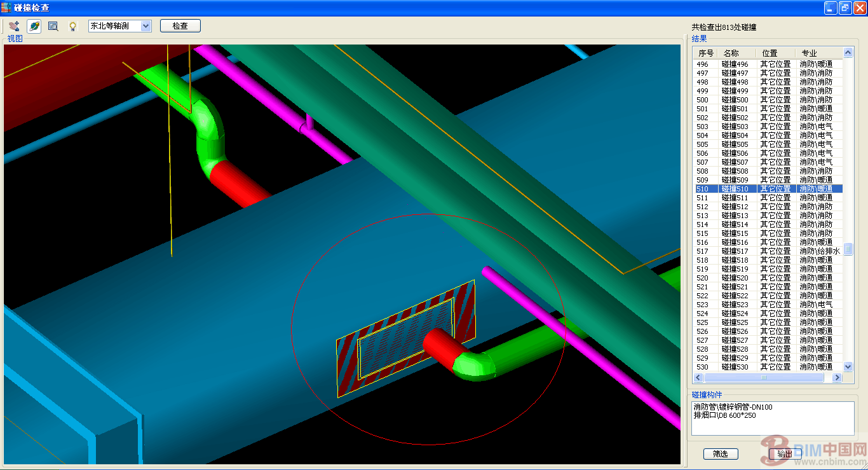This screenshot has height=470, width=868.
Task: Click the 输出 export button
Action: click(785, 453)
